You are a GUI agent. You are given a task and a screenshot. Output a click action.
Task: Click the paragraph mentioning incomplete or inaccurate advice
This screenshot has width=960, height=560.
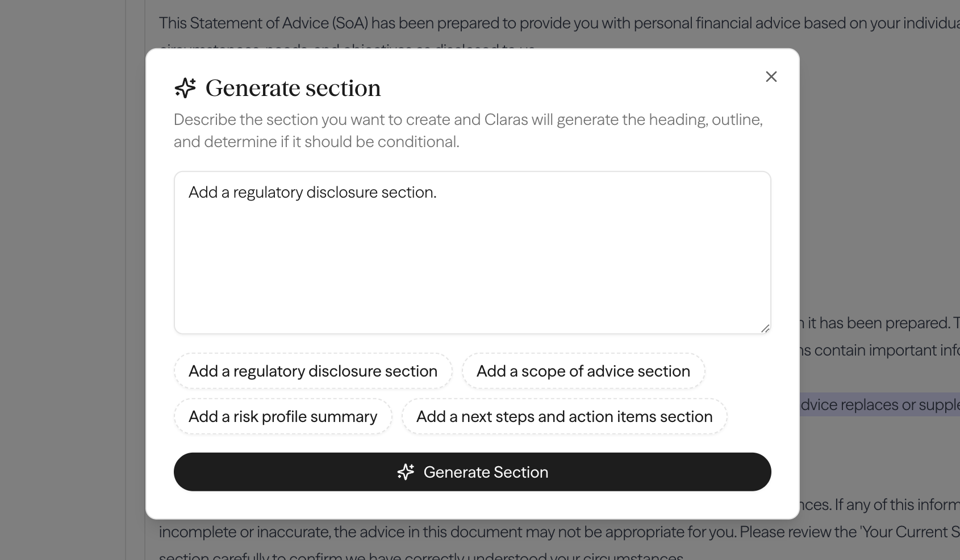click(398, 532)
